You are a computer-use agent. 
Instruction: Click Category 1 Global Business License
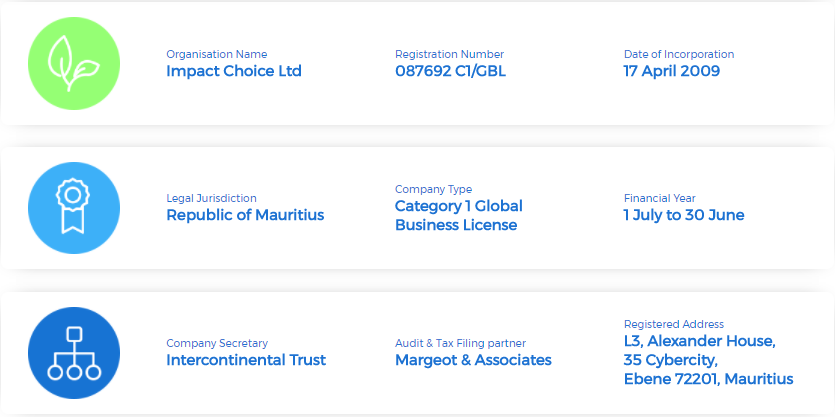458,215
